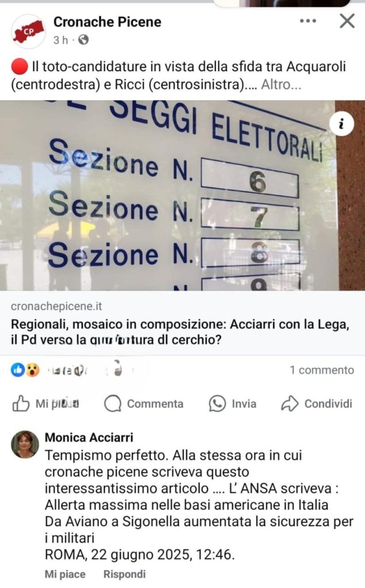365x588 pixels.
Task: Click the Commenta speech bubble icon
Action: point(113,404)
